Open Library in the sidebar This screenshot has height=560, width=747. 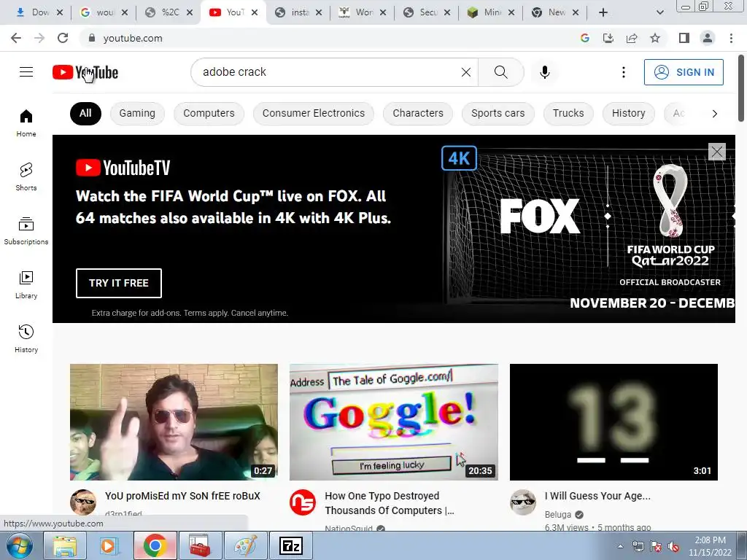coord(26,285)
